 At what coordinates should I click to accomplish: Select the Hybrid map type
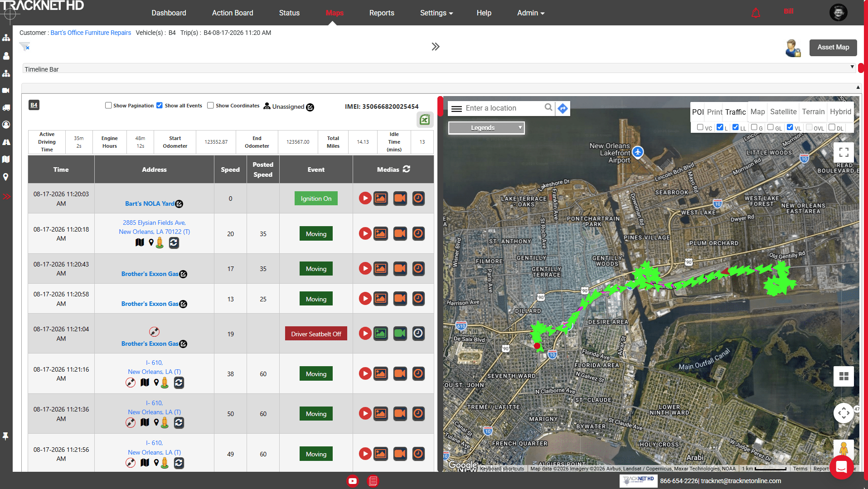click(840, 112)
